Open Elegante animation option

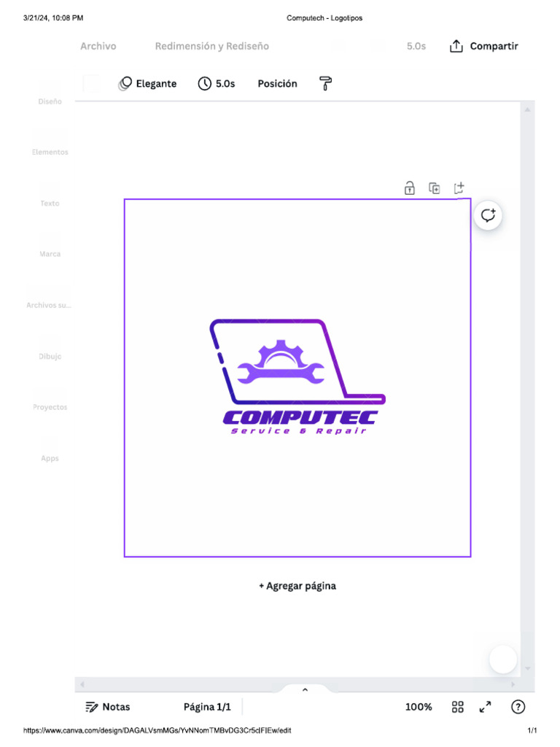(x=147, y=83)
